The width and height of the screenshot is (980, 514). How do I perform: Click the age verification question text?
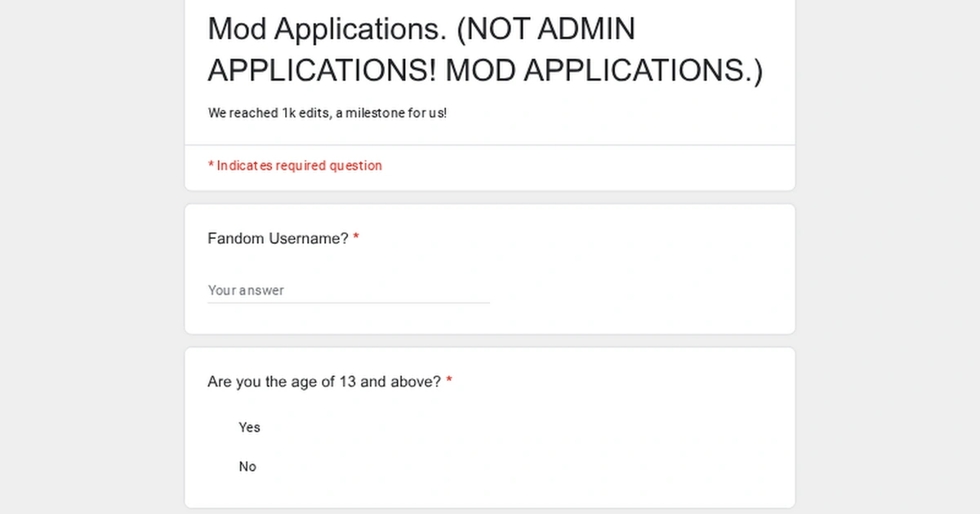tap(323, 381)
